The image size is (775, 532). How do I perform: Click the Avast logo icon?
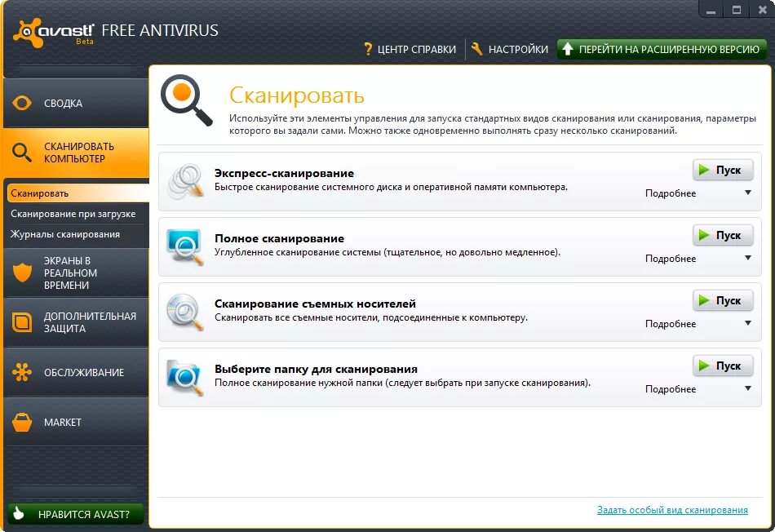(29, 33)
